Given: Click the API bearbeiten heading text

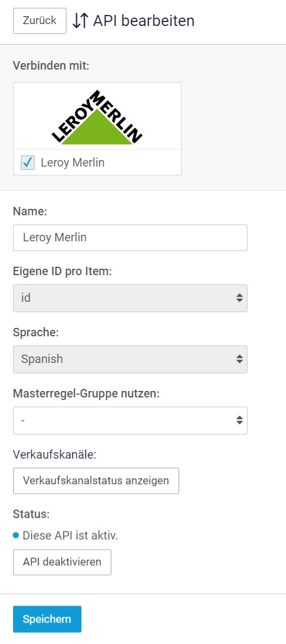Looking at the screenshot, I should point(143,21).
